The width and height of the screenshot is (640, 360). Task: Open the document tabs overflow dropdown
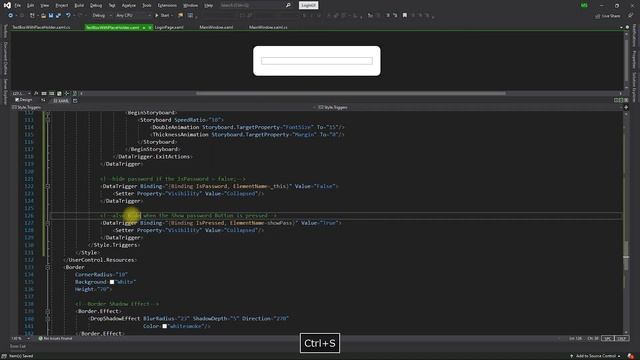pyautogui.click(x=622, y=27)
